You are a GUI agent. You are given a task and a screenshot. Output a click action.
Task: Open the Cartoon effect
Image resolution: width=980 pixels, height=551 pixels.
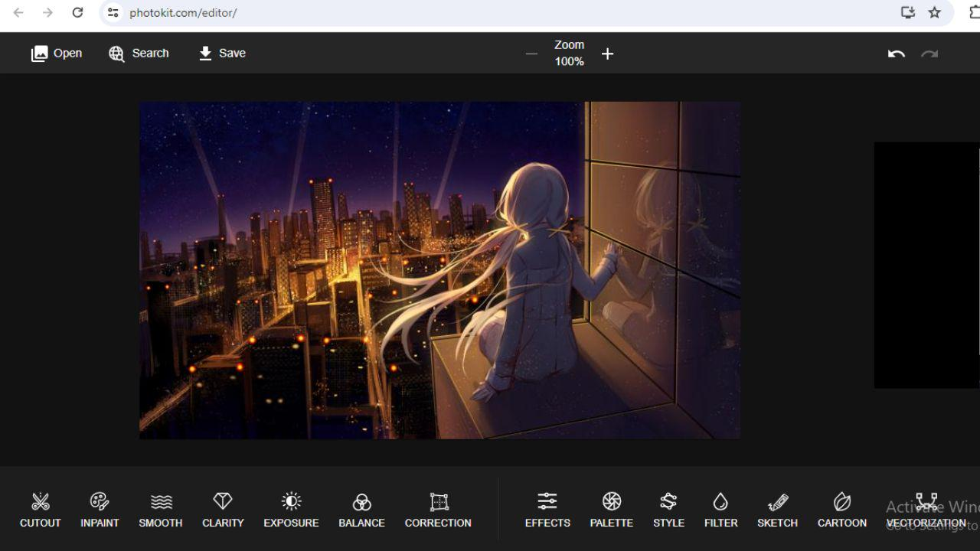pyautogui.click(x=841, y=507)
